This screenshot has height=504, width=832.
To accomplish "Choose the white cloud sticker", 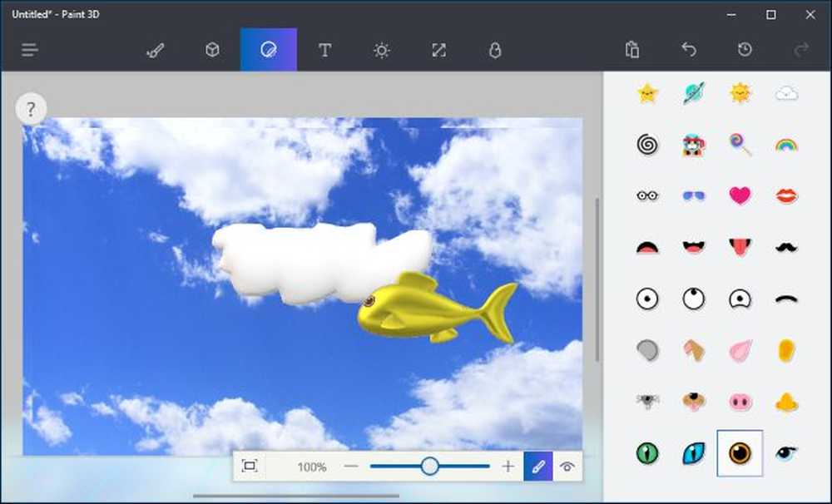I will click(786, 94).
